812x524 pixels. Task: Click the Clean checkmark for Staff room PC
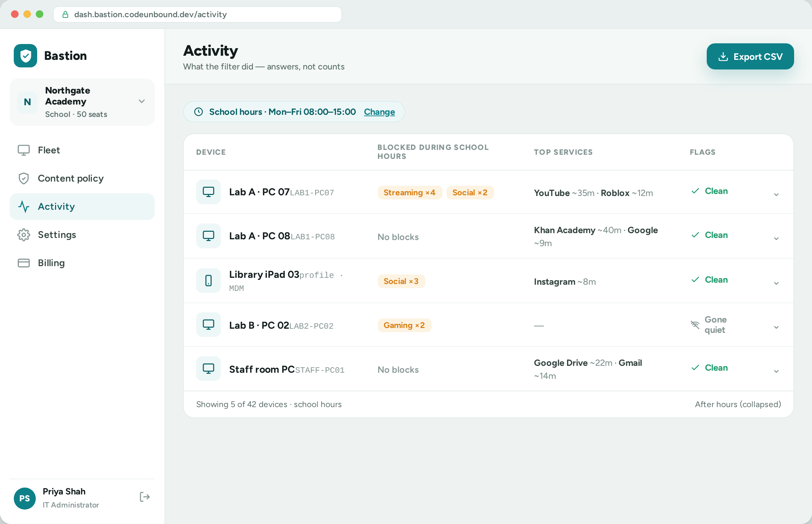[695, 368]
